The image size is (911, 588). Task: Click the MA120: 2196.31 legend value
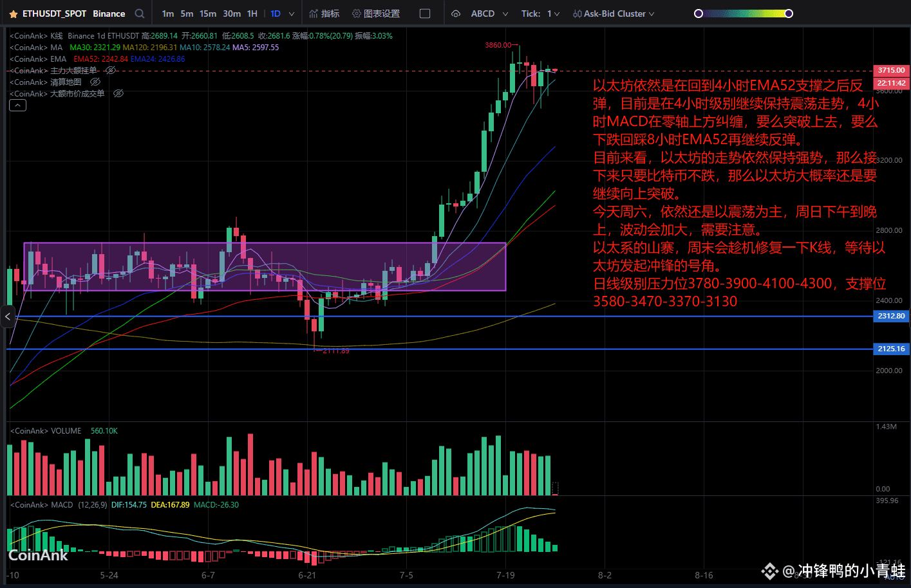150,48
